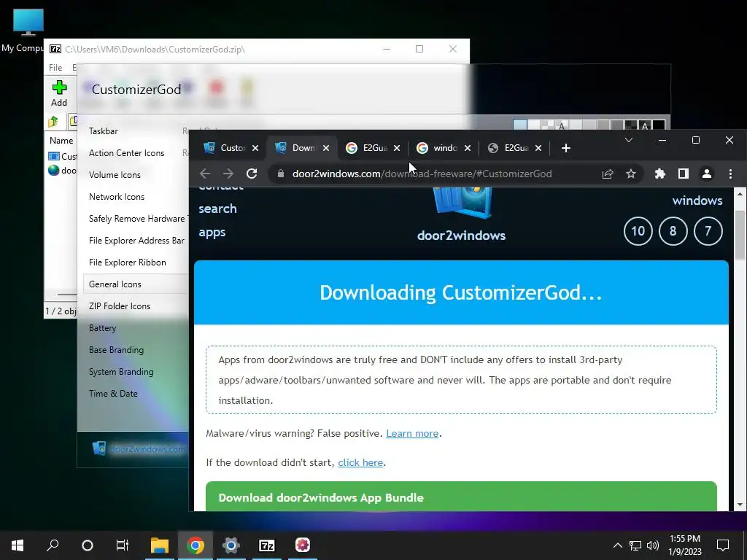Click the page scrollbar up arrow
The width and height of the screenshot is (747, 560).
pos(740,194)
